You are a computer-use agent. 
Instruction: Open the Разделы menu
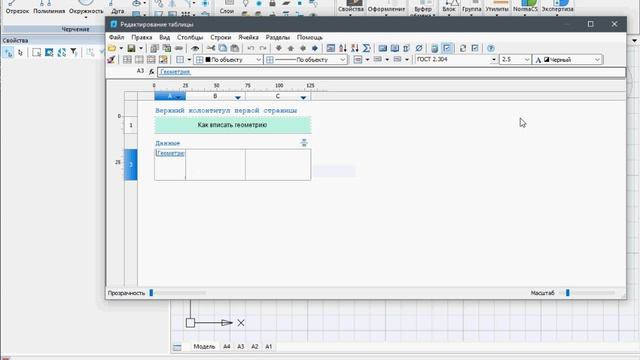tap(278, 37)
